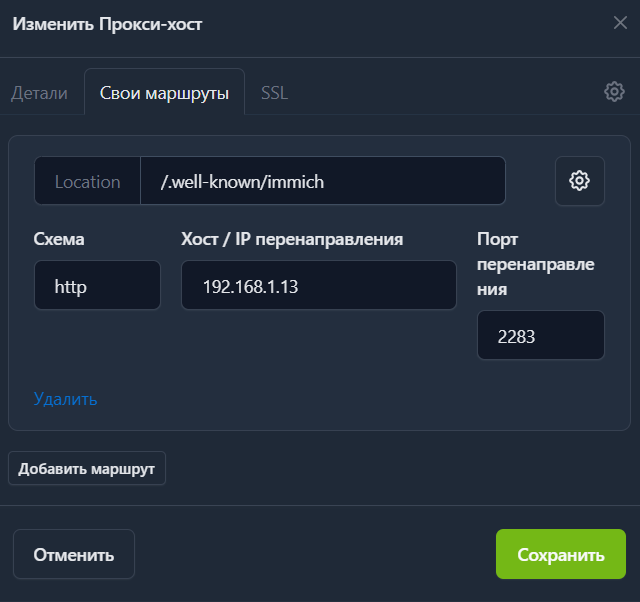Open the Схема dropdown showing http
640x602 pixels.
click(x=97, y=286)
